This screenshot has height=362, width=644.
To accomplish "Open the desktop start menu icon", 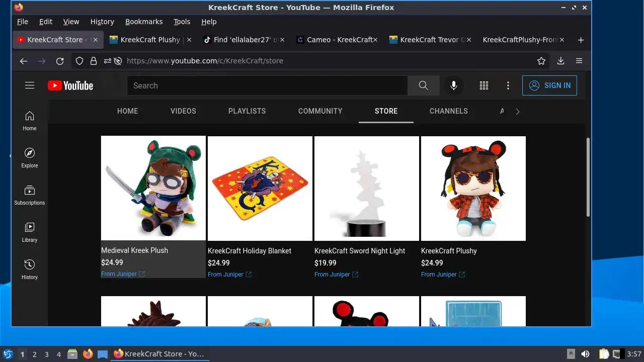I will pyautogui.click(x=8, y=354).
